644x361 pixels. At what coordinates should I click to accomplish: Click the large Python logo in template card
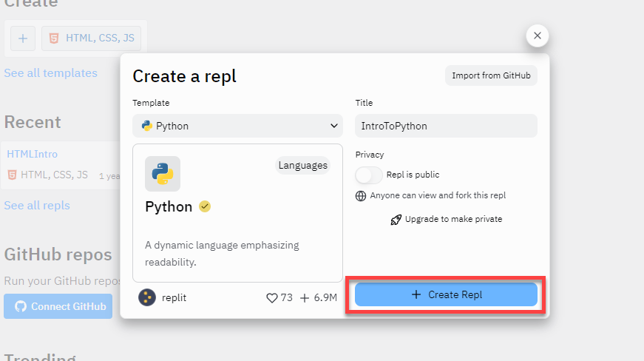[163, 174]
